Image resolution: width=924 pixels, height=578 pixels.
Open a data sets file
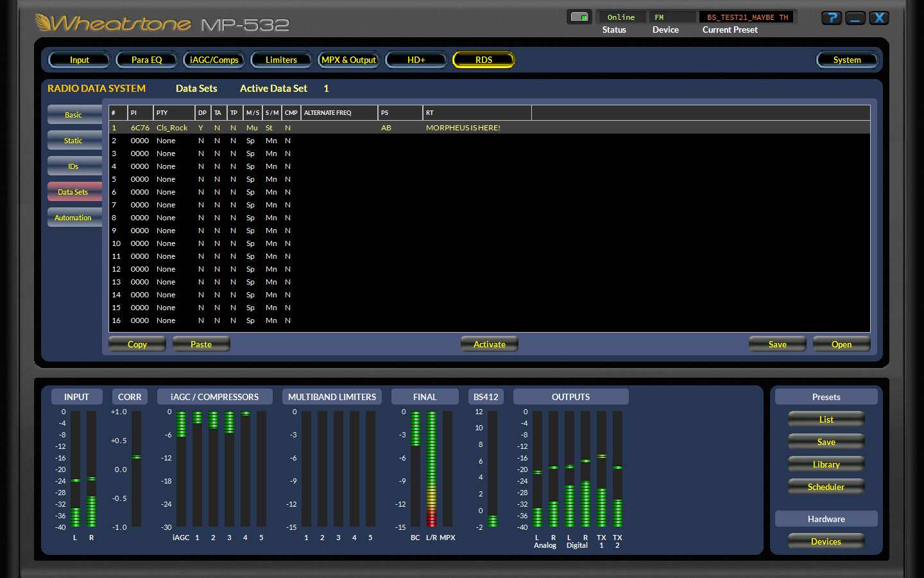tap(842, 344)
